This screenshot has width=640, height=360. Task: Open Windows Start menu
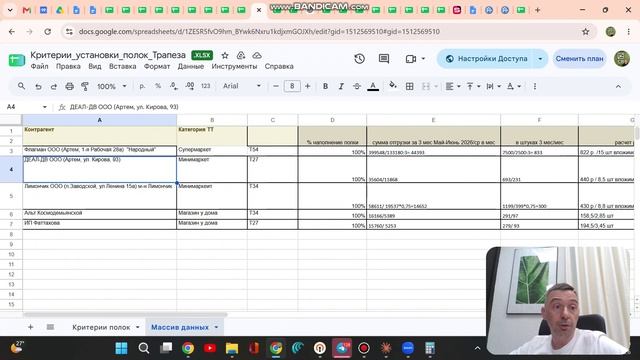(x=121, y=348)
